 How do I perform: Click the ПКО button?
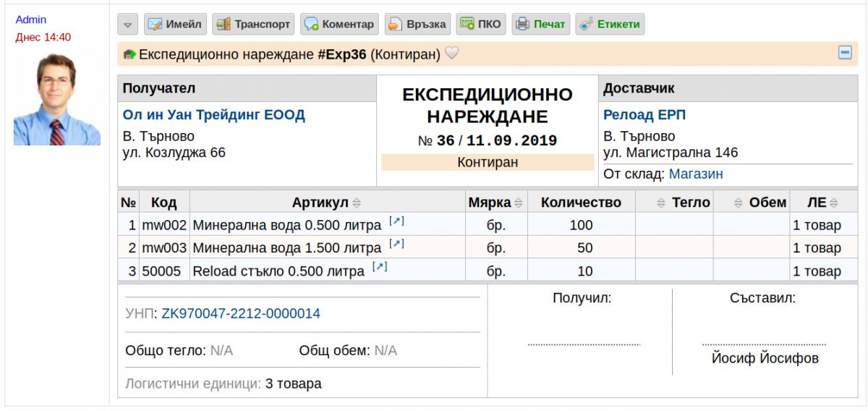click(481, 24)
